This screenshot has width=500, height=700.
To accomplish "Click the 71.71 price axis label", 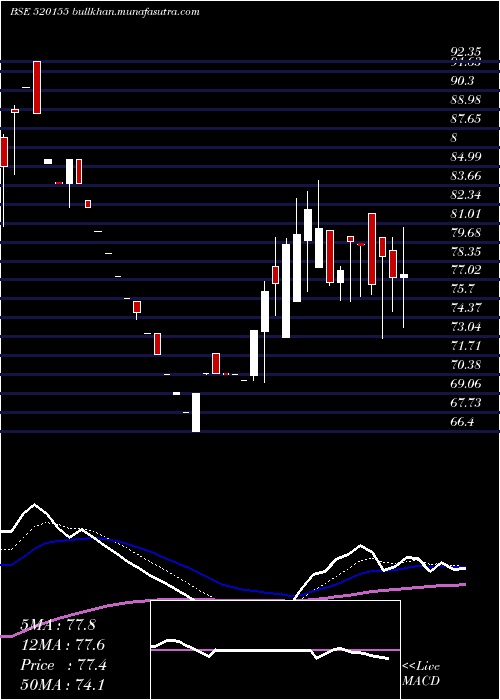I will pyautogui.click(x=466, y=346).
